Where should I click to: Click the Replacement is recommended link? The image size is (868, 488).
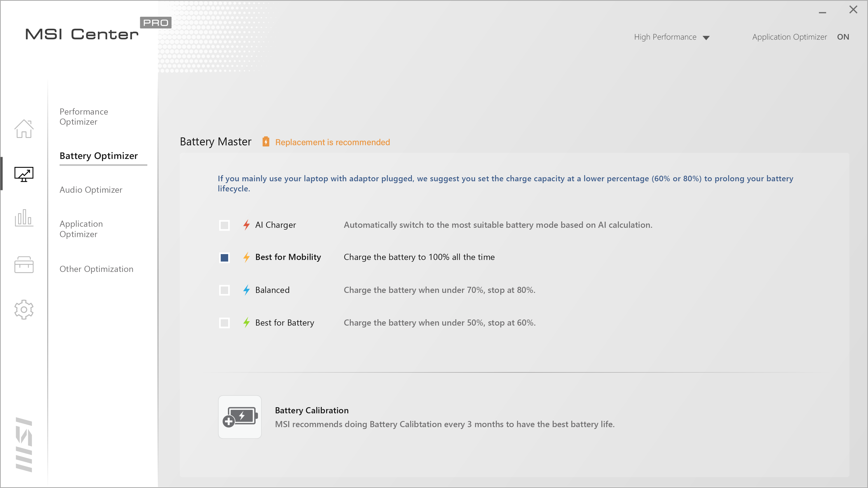[332, 142]
